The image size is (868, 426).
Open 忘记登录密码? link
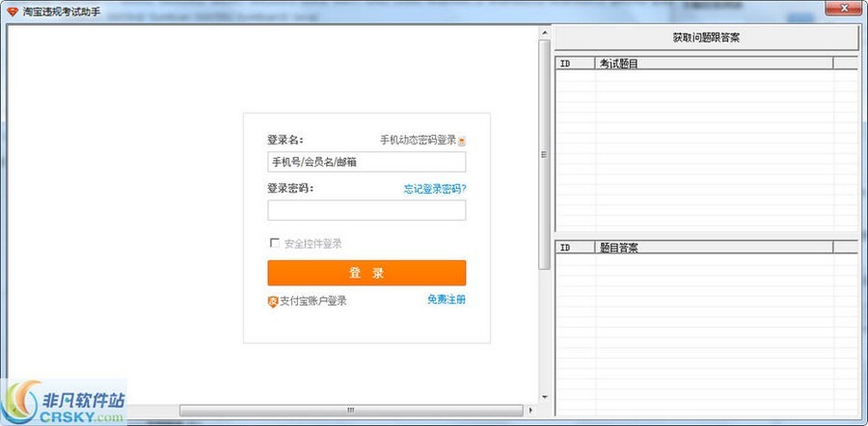435,189
